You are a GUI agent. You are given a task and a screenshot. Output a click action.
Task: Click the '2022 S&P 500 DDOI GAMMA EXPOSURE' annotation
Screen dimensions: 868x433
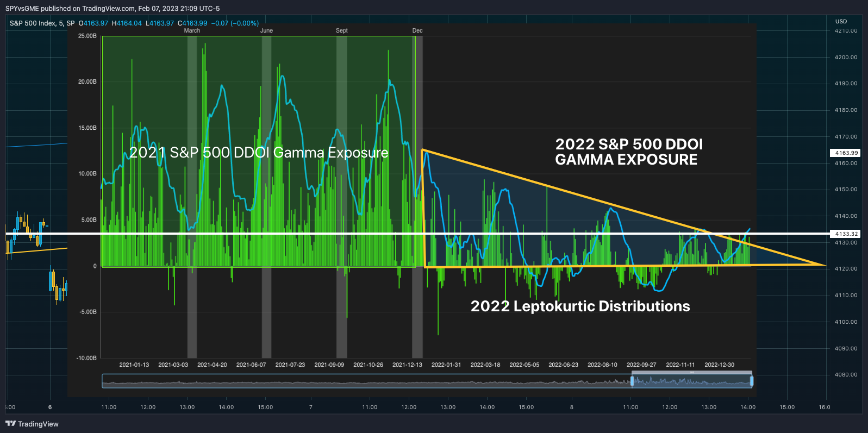point(629,152)
